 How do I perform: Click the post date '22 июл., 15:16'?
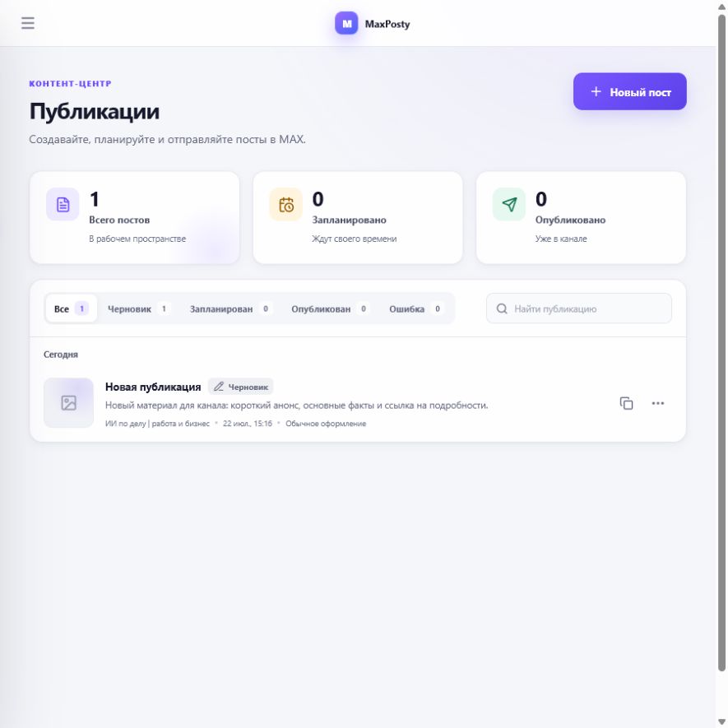coord(247,424)
